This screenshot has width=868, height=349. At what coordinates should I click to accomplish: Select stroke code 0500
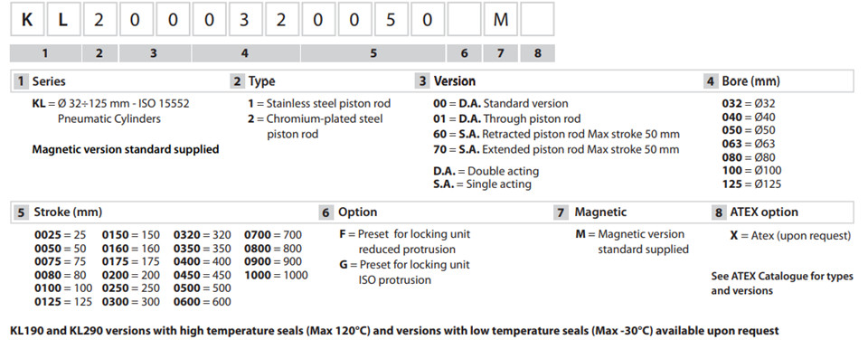pyautogui.click(x=202, y=288)
